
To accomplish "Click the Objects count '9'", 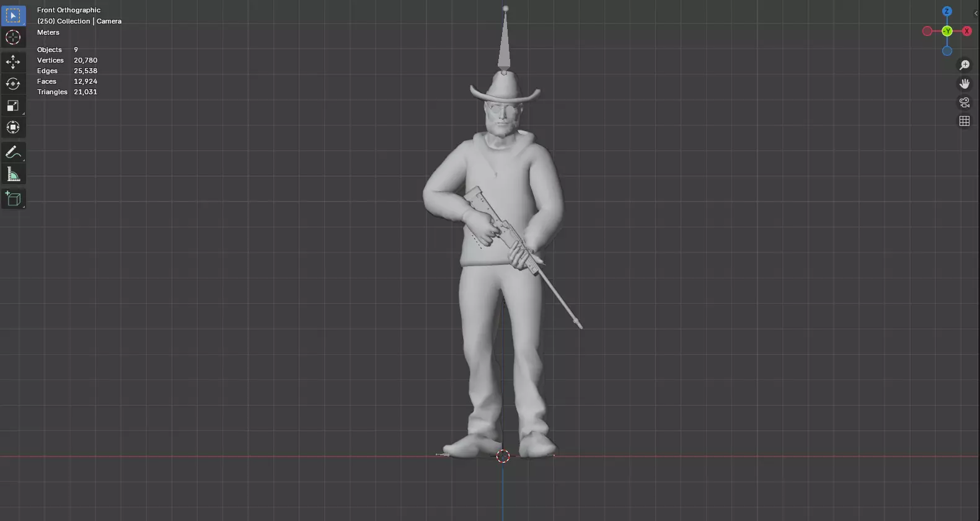I will click(x=76, y=50).
